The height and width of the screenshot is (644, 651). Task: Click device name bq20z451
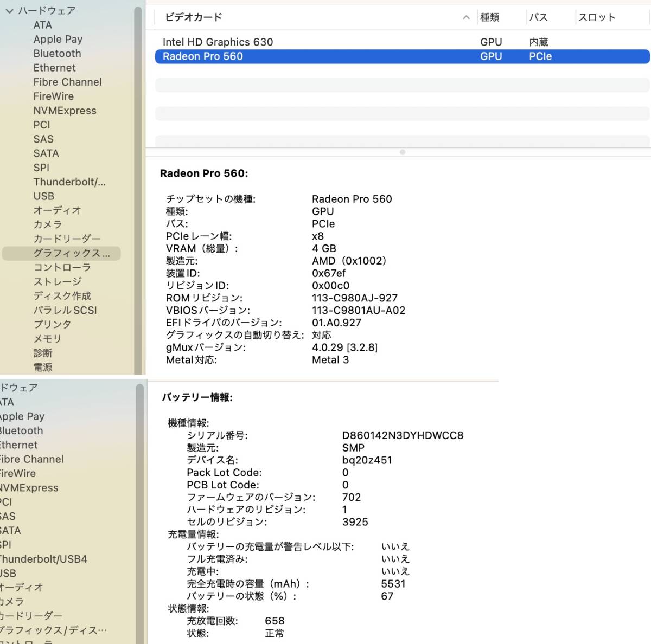367,460
